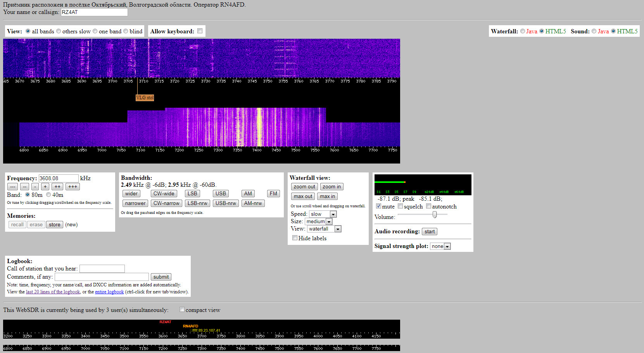
Task: Select the 40m band
Action: click(x=48, y=195)
